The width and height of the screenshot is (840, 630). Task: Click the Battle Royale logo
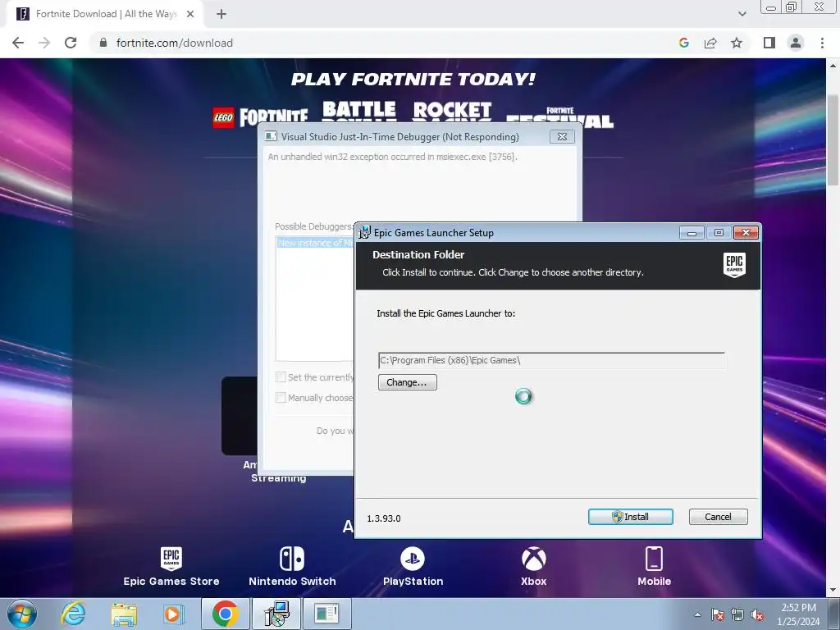click(x=359, y=111)
